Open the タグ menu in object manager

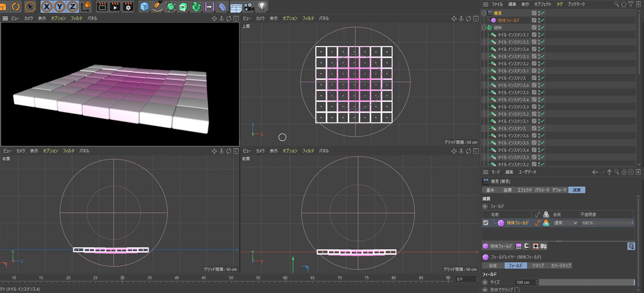[559, 4]
